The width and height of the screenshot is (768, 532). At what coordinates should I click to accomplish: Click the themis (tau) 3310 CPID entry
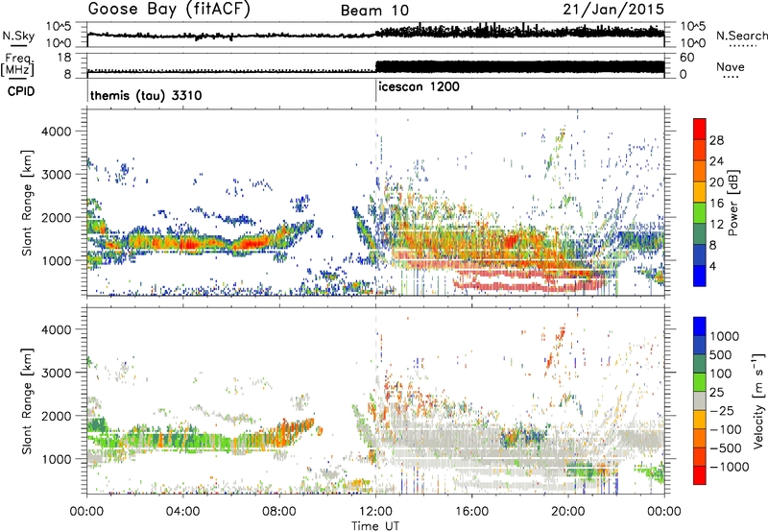tap(146, 95)
